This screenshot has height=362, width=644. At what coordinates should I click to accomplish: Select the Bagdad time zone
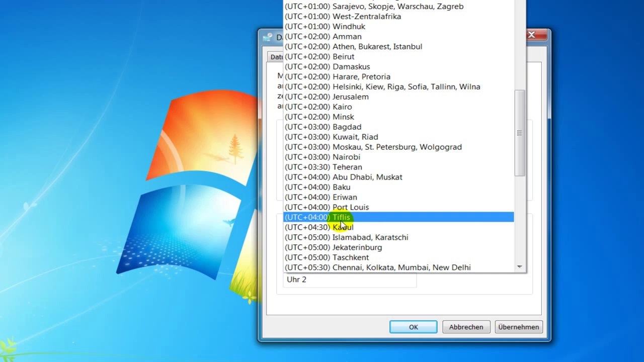tap(398, 127)
